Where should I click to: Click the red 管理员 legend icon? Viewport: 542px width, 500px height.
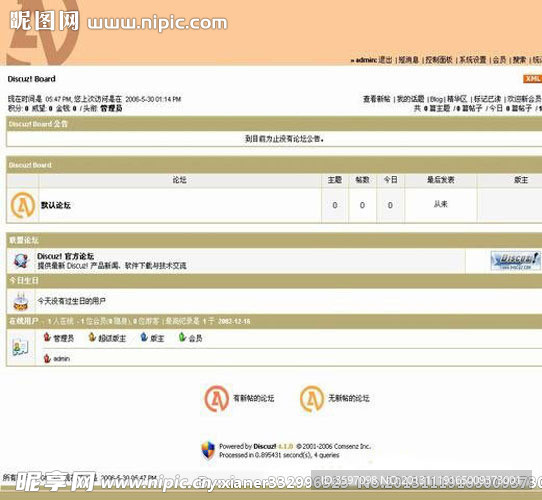pyautogui.click(x=47, y=337)
